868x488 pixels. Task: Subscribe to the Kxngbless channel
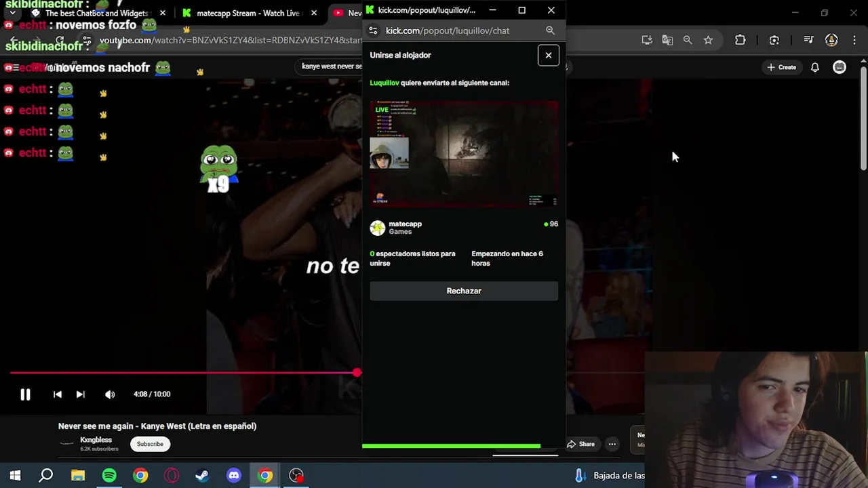150,444
